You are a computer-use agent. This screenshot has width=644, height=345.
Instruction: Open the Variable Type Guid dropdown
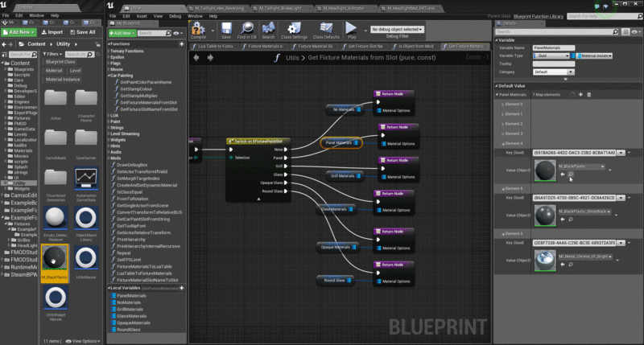click(551, 55)
